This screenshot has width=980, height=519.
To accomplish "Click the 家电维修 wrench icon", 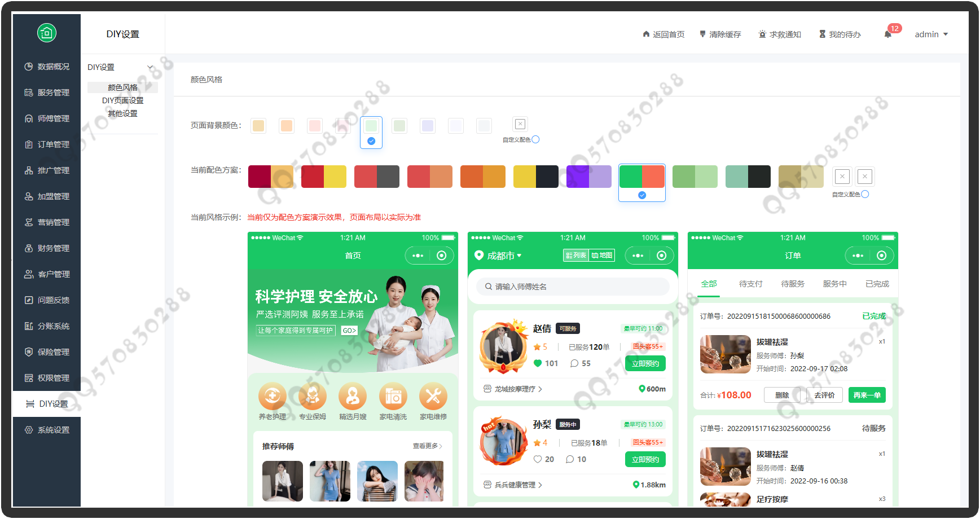I will (433, 397).
